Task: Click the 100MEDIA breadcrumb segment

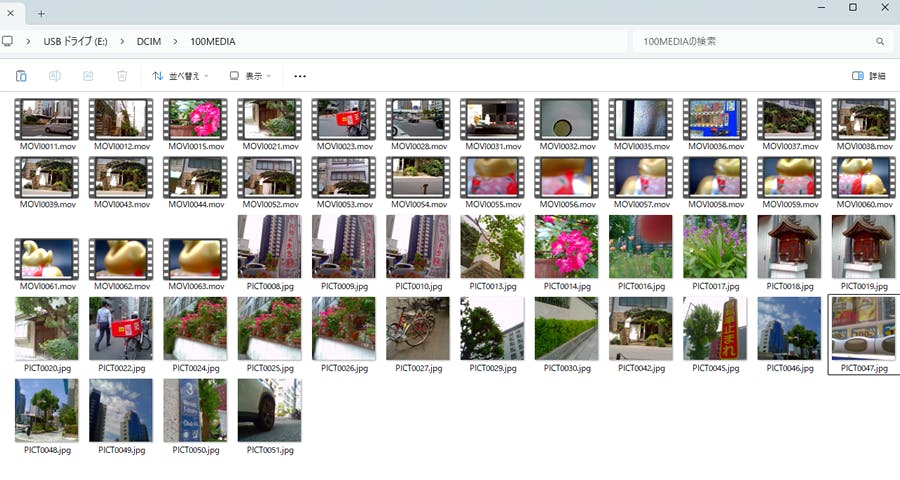Action: point(212,42)
